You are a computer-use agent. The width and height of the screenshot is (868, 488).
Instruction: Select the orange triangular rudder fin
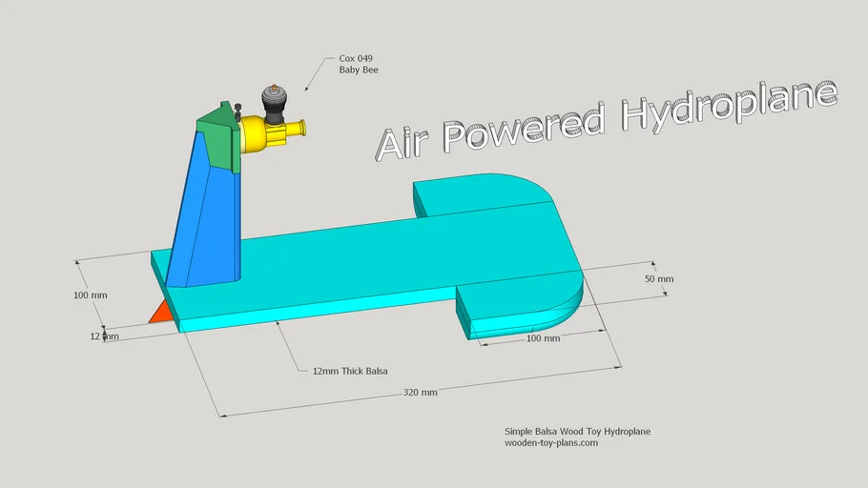coord(162,312)
